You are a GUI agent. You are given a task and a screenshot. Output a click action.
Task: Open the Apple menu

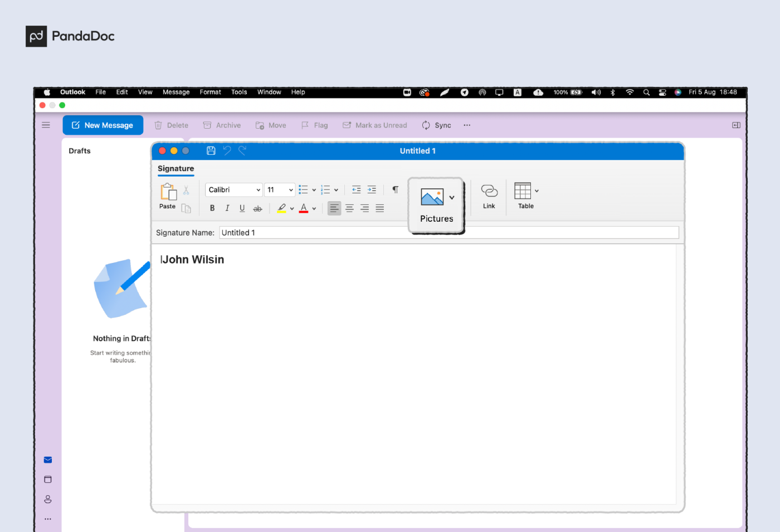pyautogui.click(x=47, y=92)
